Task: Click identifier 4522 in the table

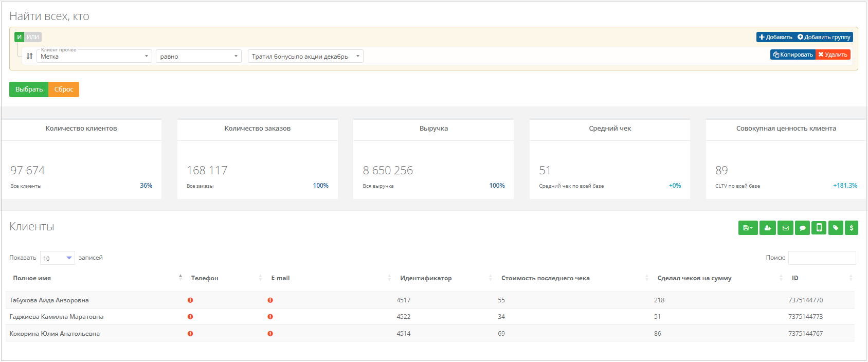Action: [x=404, y=317]
